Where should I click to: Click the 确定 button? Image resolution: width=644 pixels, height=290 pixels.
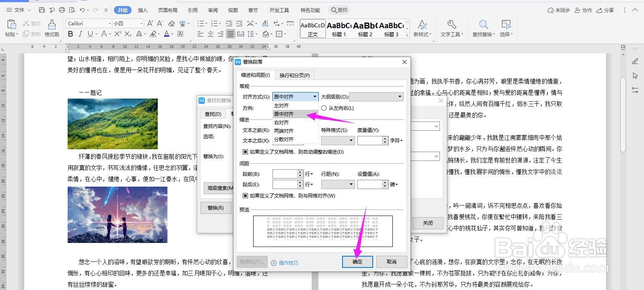tap(357, 261)
